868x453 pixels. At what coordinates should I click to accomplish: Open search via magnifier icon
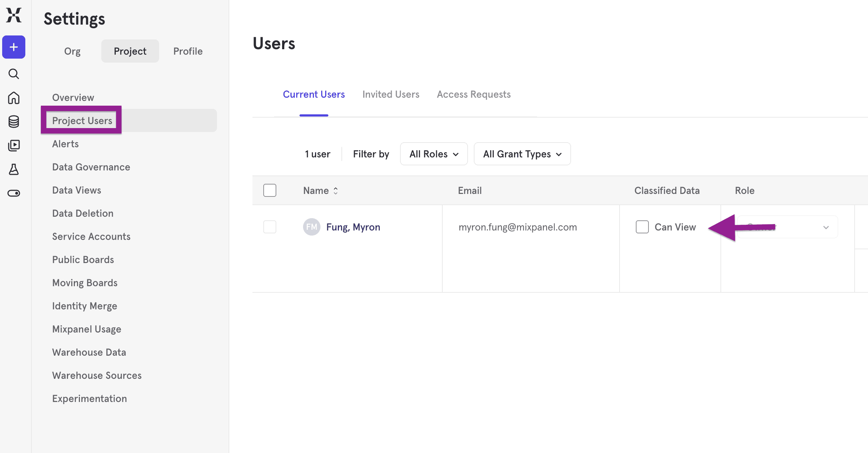(14, 74)
